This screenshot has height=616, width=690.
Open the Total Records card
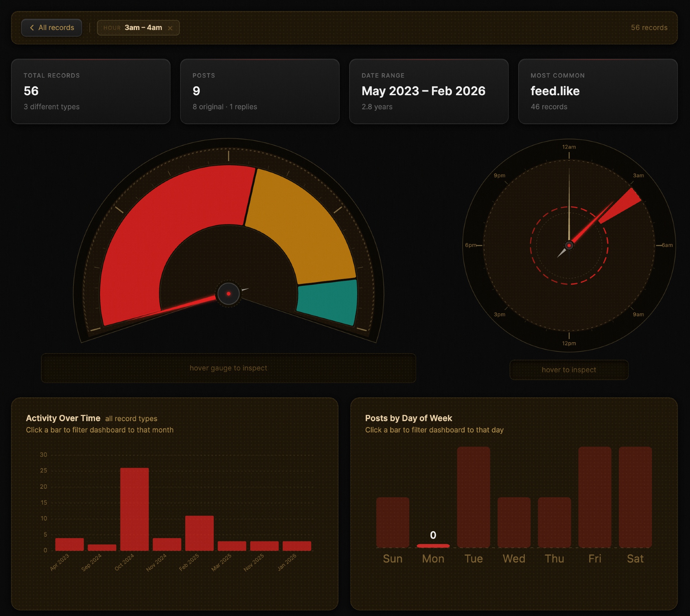pos(91,91)
